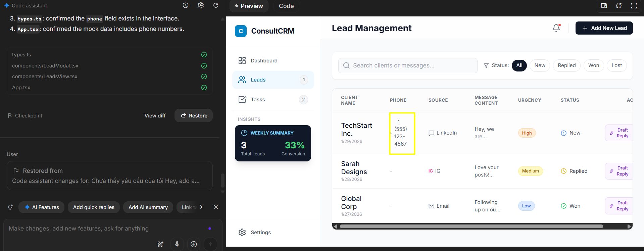Click Add New Lead button

604,28
